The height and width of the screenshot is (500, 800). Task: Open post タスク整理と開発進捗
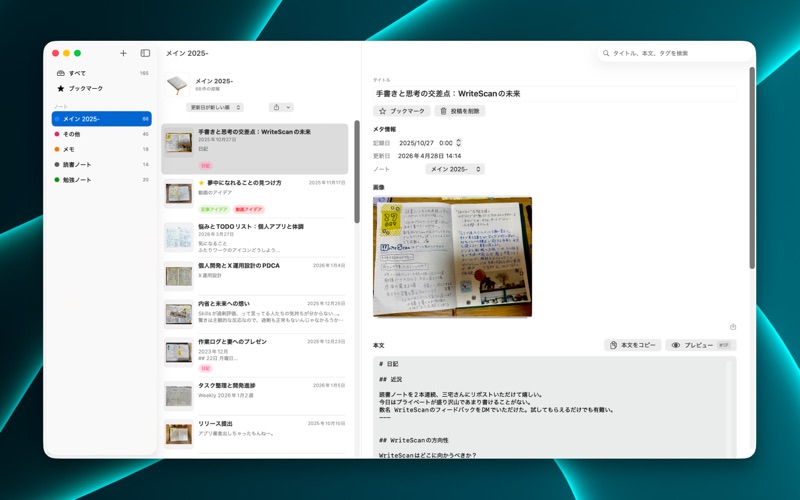tap(255, 395)
